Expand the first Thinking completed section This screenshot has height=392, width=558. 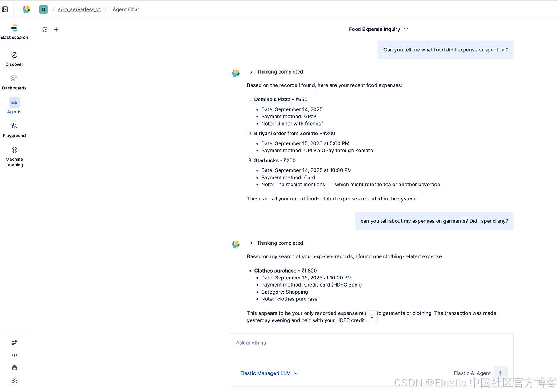[x=276, y=72]
